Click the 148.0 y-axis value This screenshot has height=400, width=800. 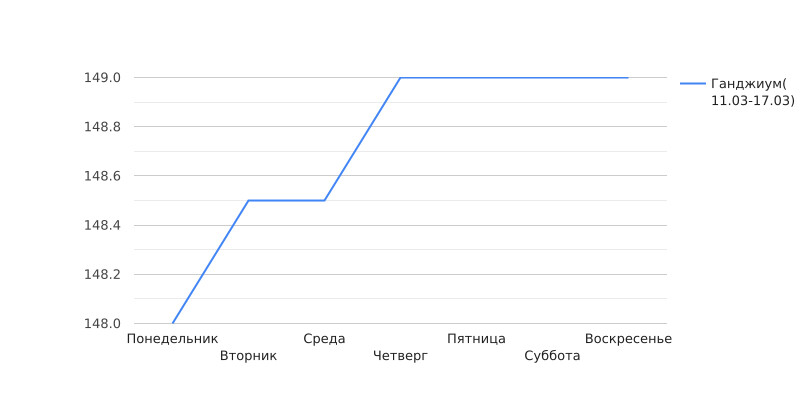102,323
